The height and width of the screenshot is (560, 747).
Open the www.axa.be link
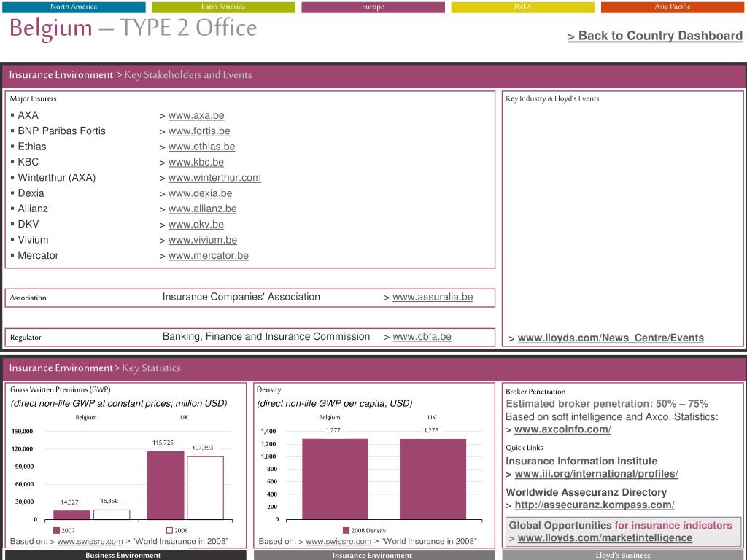pyautogui.click(x=196, y=115)
